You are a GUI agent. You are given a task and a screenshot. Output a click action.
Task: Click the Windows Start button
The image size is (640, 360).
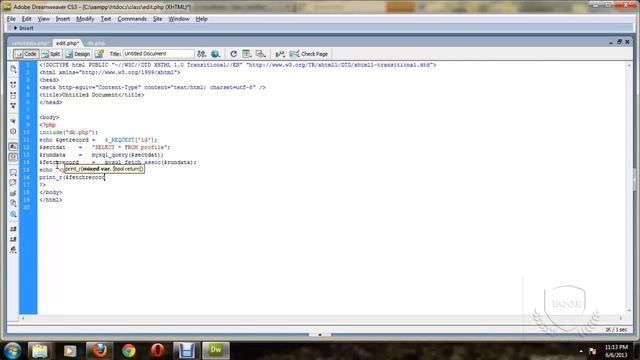pyautogui.click(x=13, y=351)
